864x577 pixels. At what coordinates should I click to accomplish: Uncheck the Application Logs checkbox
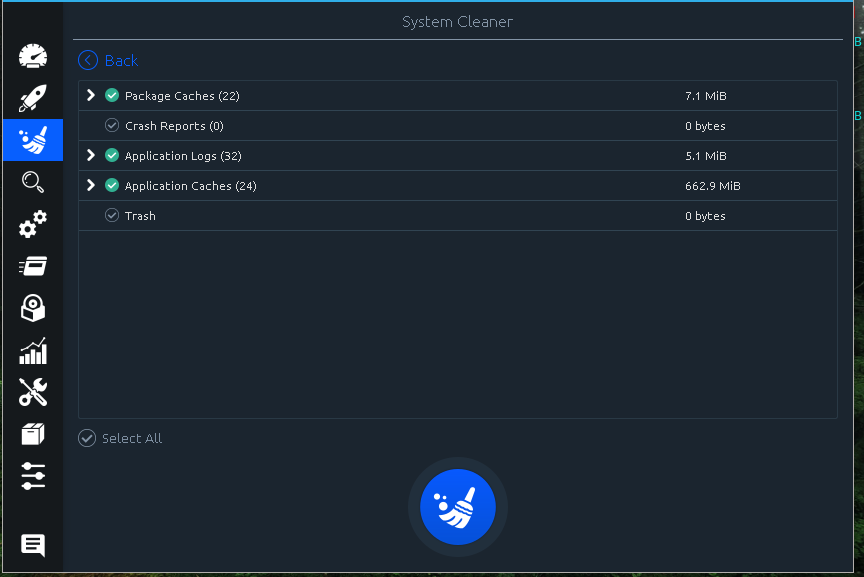pyautogui.click(x=112, y=155)
